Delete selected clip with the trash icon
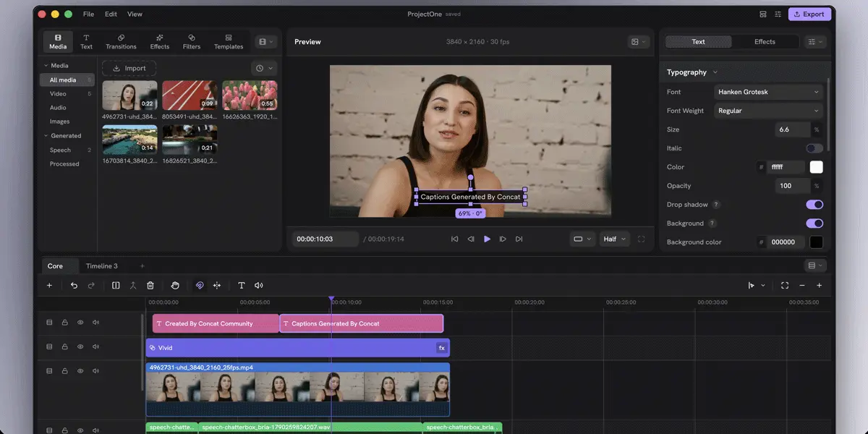This screenshot has width=868, height=434. pyautogui.click(x=150, y=286)
